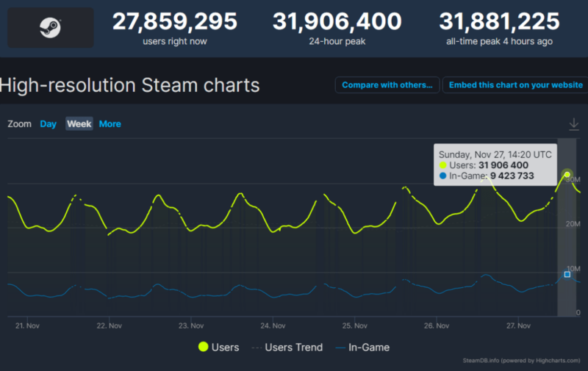Viewport: 588px width, 371px height.
Task: Toggle the Users series in legend
Action: click(218, 347)
